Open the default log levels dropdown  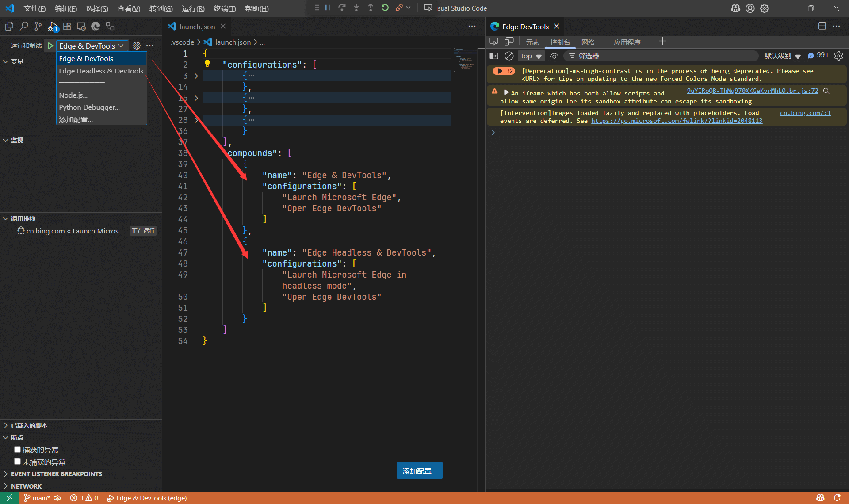(x=782, y=56)
